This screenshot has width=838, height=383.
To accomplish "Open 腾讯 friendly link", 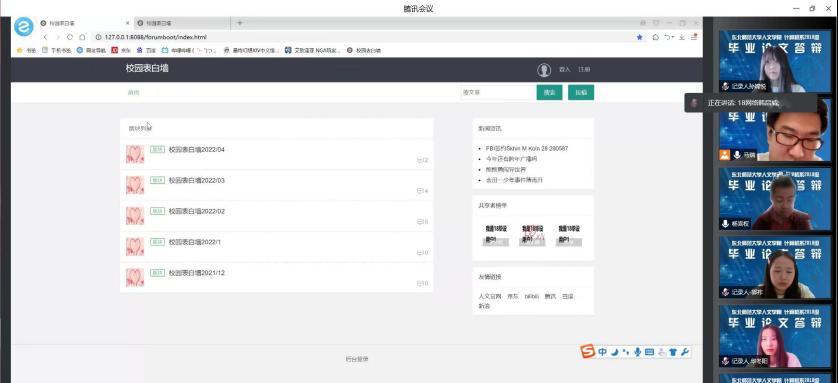I will (x=550, y=296).
